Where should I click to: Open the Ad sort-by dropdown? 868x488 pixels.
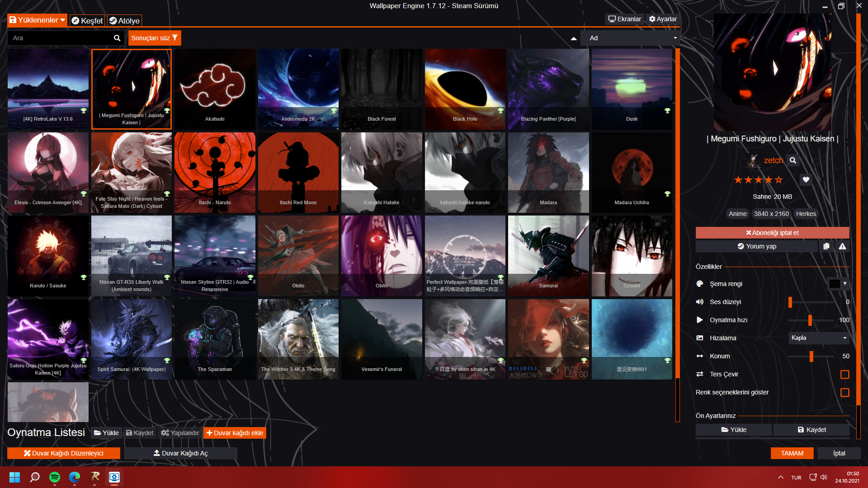(x=631, y=38)
